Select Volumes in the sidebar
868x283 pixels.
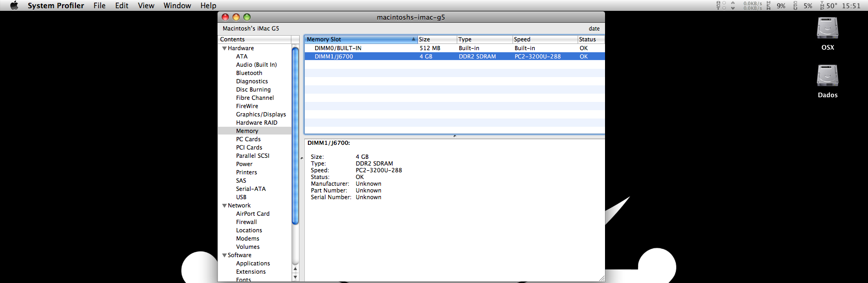(x=248, y=247)
